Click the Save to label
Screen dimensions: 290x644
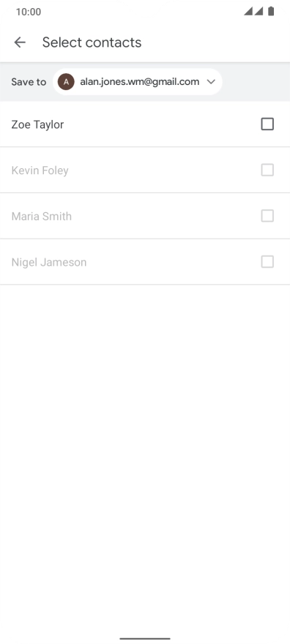point(29,82)
